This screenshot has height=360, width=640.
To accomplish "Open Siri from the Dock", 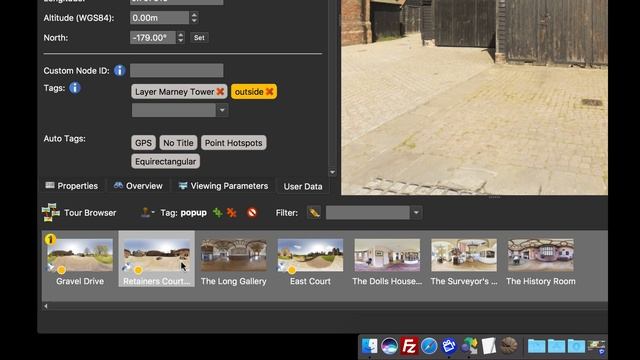I will tap(389, 346).
